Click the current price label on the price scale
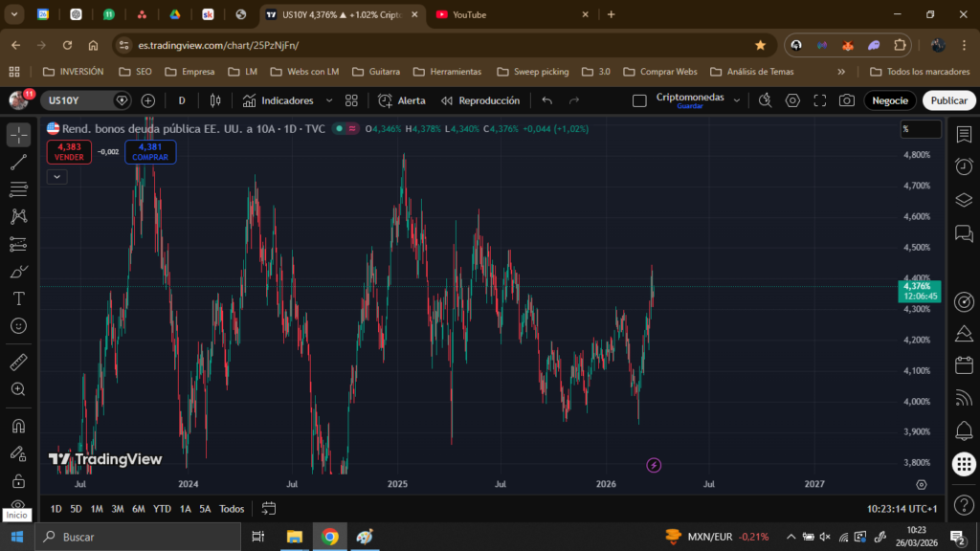980x551 pixels. click(922, 291)
